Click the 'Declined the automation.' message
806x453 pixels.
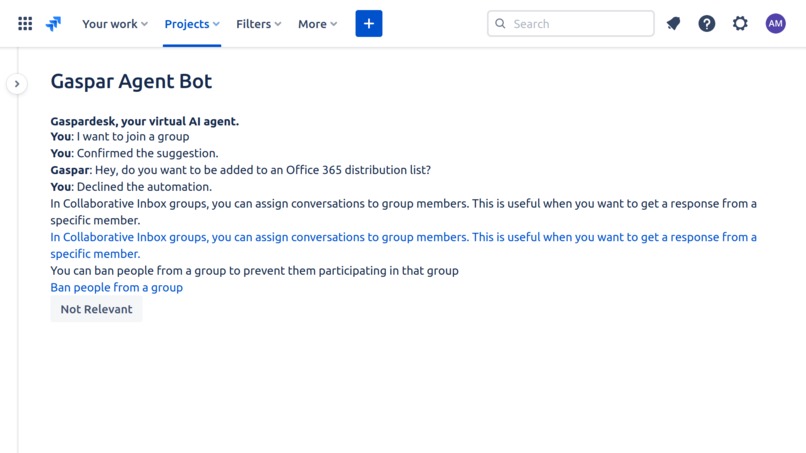click(144, 187)
